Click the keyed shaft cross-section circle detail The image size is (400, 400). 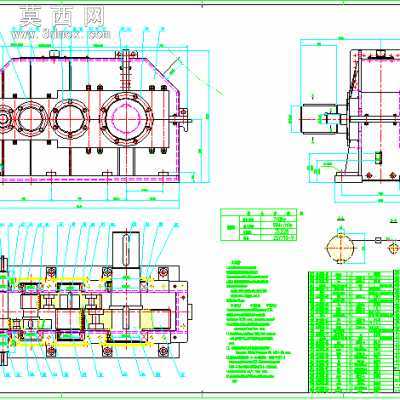[341, 248]
